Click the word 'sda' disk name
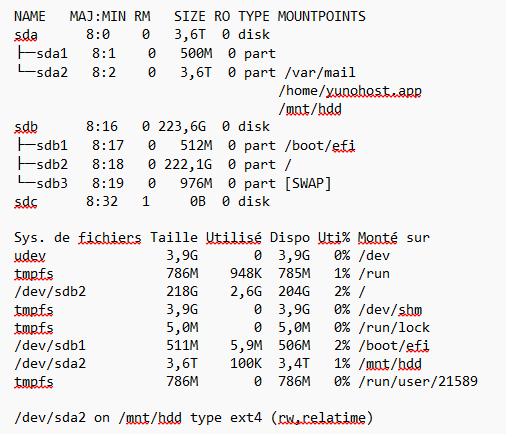The image size is (506, 434). click(26, 35)
